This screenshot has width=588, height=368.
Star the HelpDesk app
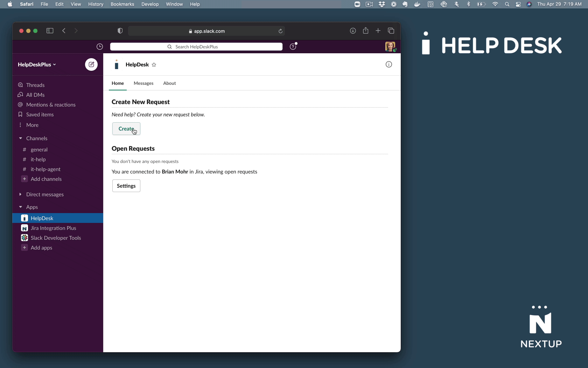pos(154,65)
